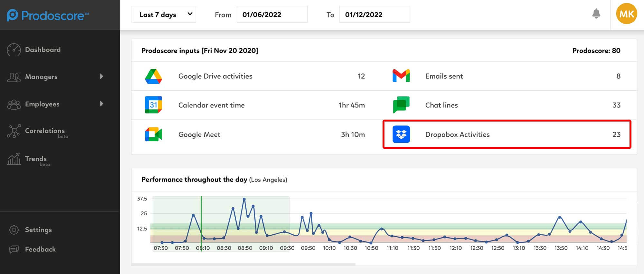Viewport: 644px width, 274px height.
Task: Click the Google Drive icon
Action: (x=153, y=76)
